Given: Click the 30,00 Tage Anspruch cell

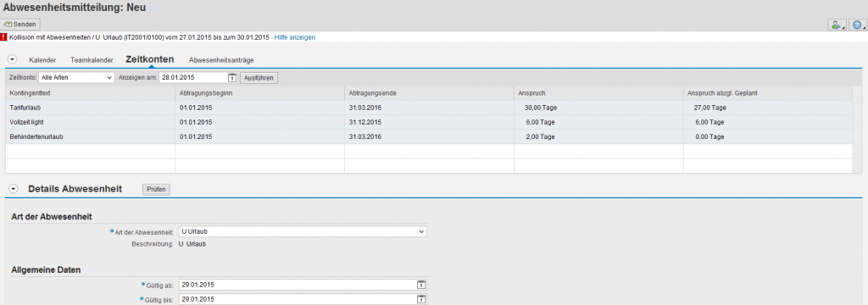Looking at the screenshot, I should coord(598,108).
